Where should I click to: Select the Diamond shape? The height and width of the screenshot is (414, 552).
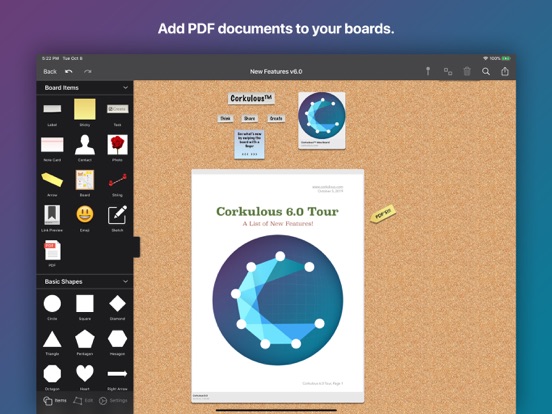[x=117, y=303]
